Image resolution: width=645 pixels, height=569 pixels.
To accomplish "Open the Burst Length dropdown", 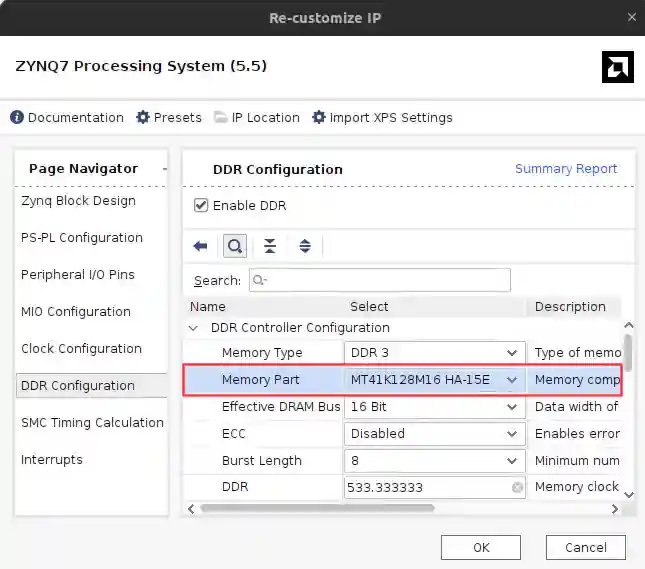I will [x=435, y=460].
